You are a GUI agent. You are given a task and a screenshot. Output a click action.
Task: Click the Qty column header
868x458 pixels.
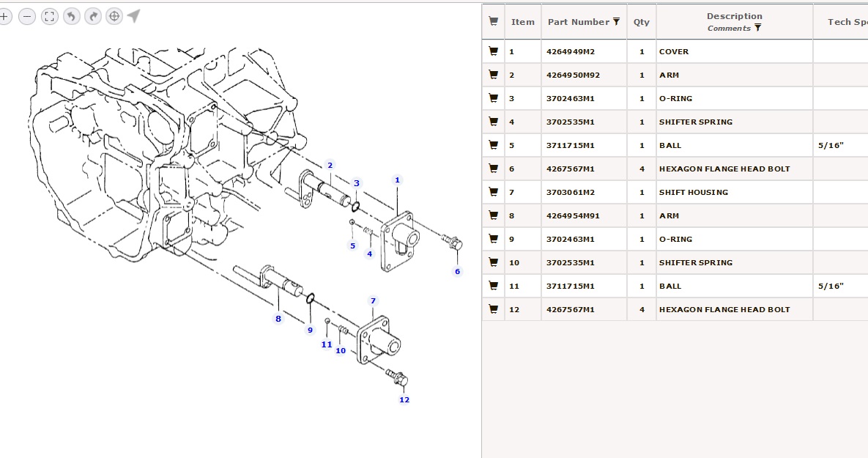(641, 22)
